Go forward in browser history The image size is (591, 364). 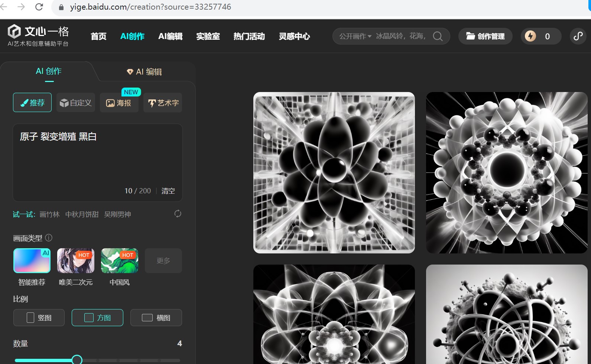(x=21, y=7)
